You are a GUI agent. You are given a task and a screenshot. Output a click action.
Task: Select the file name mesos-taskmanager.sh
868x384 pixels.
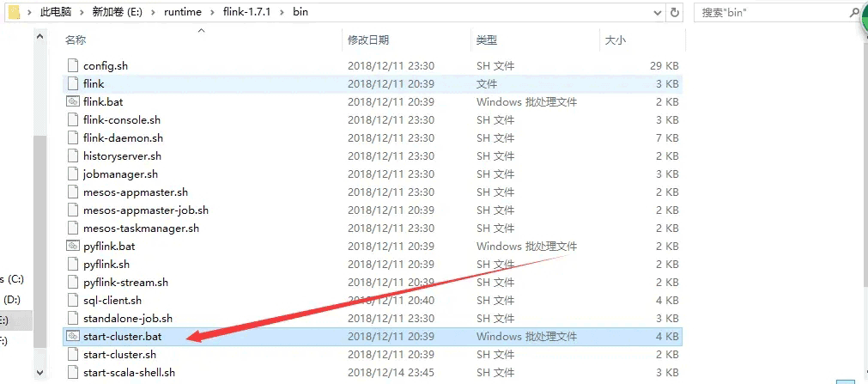[141, 228]
